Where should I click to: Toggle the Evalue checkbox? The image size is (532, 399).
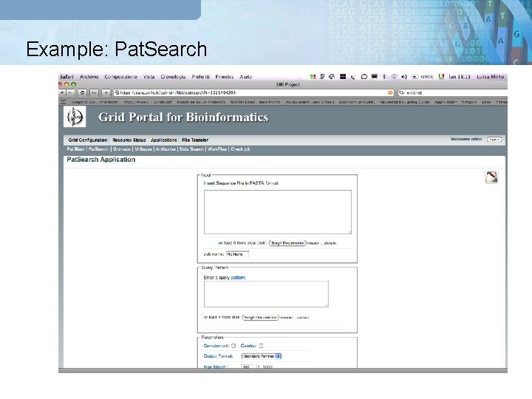[262, 346]
